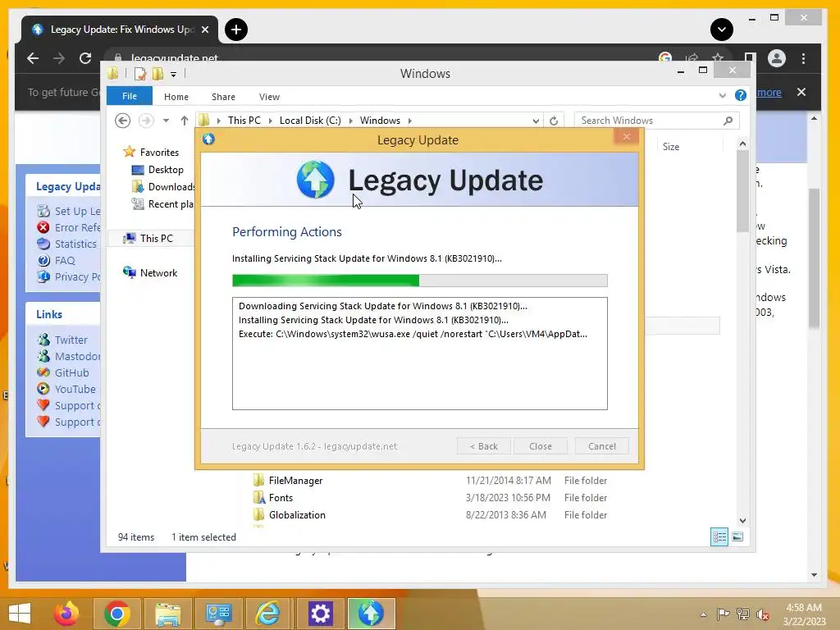The image size is (840, 630).
Task: Click the Chrome page scrollbar
Action: [815, 257]
